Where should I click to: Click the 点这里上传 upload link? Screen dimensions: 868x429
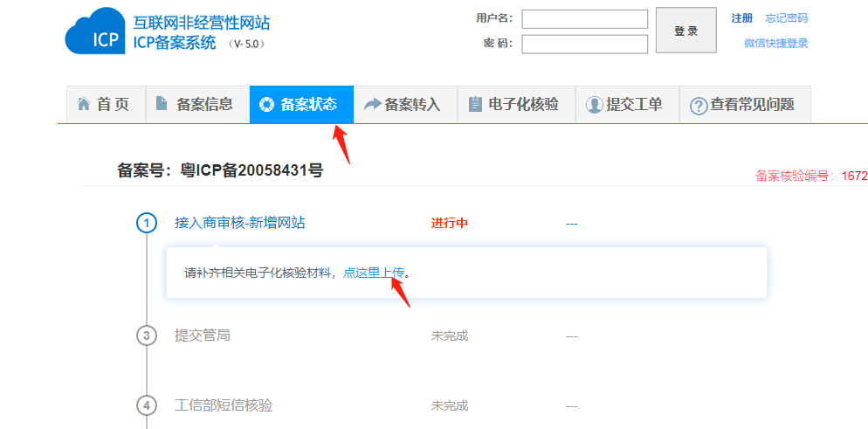[x=374, y=273]
